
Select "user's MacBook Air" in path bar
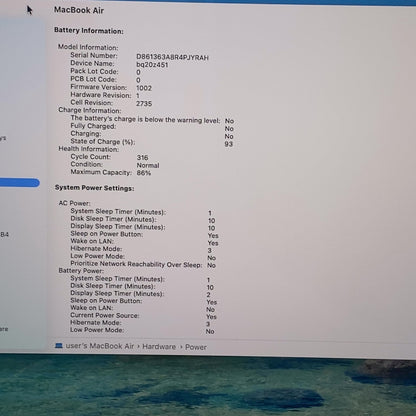[100, 346]
